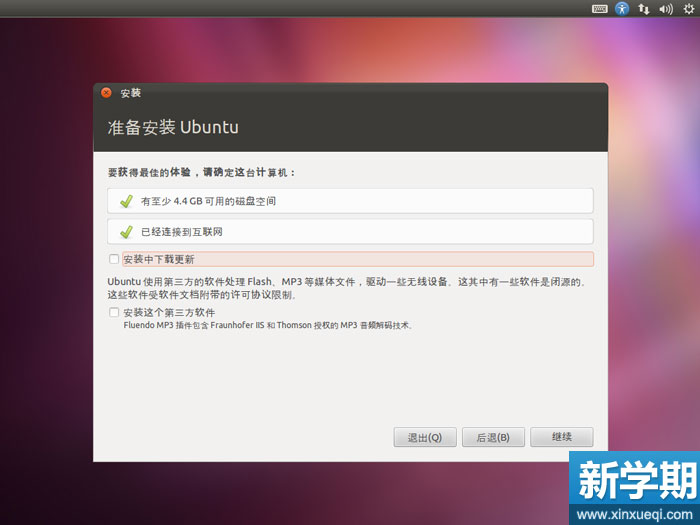Image resolution: width=700 pixels, height=525 pixels.
Task: Click the Ubuntu 使用第三方的软件 paragraph
Action: click(347, 288)
